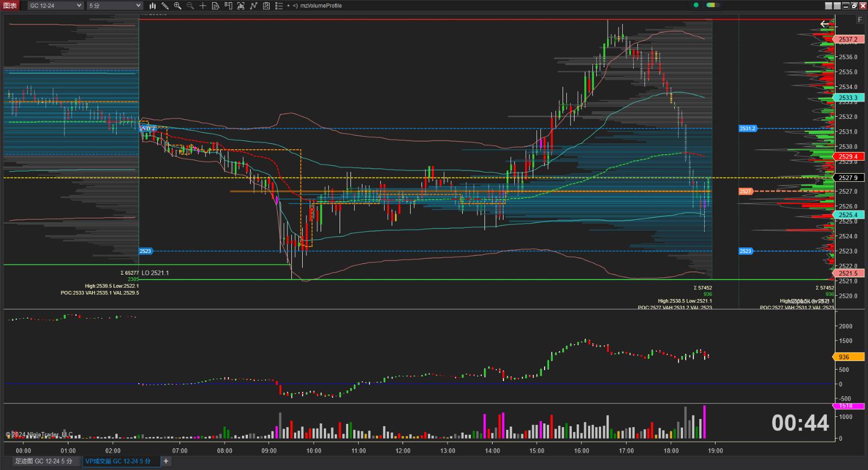Click the orange 936 delta value marker
The width and height of the screenshot is (868, 470).
tap(848, 357)
